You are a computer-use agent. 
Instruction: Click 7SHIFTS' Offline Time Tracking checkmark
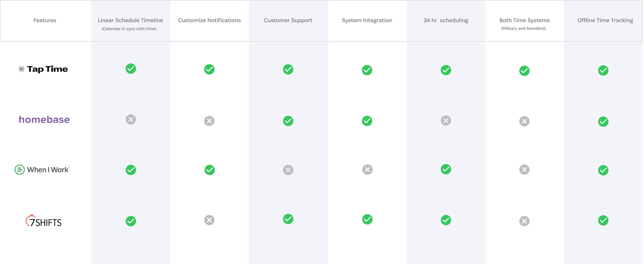[603, 220]
